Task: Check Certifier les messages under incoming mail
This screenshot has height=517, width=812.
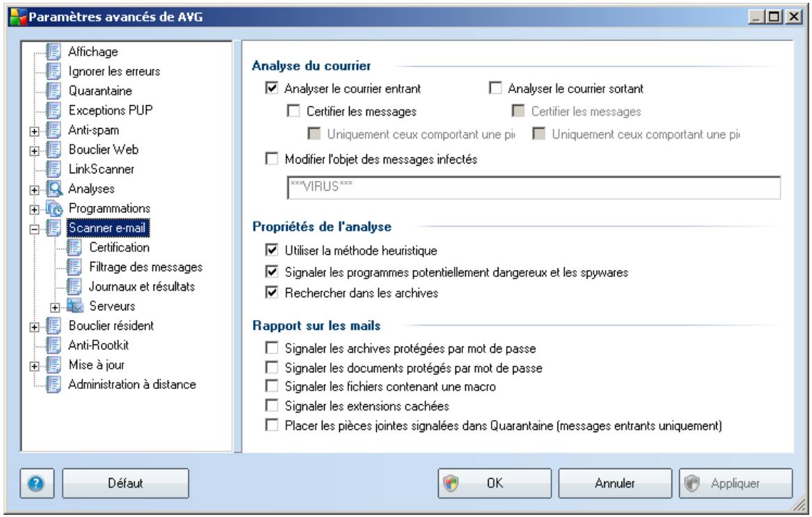Action: [293, 111]
